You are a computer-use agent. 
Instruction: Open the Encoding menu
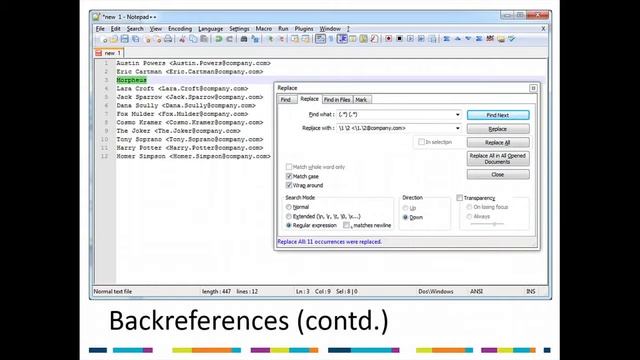180,29
